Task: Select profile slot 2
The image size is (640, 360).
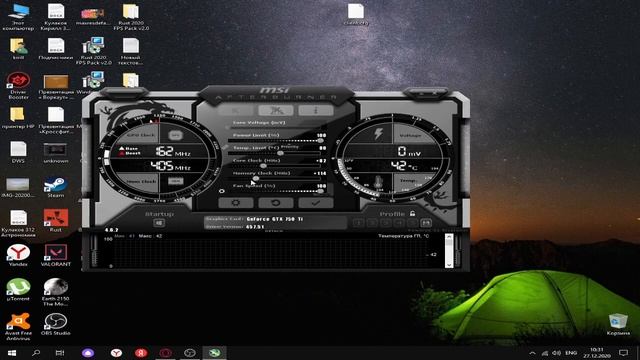Action: click(372, 223)
